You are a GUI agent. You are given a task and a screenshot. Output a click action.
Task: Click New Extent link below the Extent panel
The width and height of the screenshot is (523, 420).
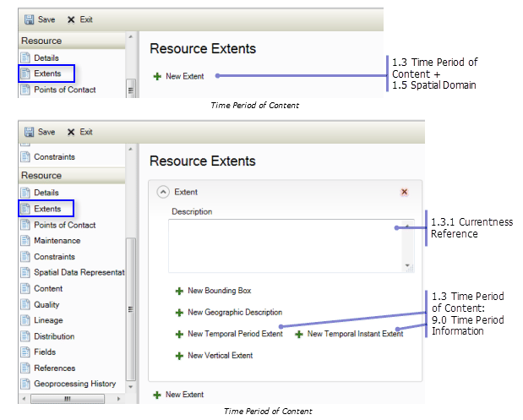178,395
